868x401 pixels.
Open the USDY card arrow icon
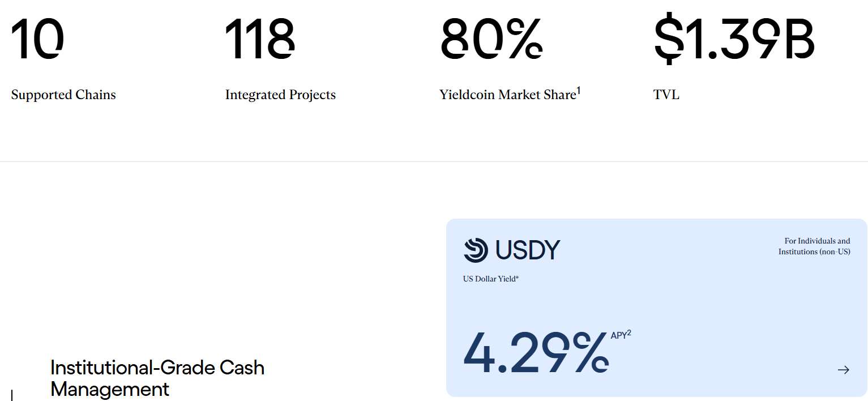click(844, 370)
